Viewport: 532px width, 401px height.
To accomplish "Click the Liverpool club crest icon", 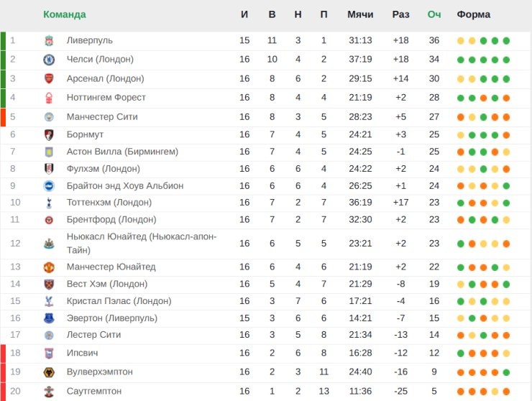I will pos(49,41).
